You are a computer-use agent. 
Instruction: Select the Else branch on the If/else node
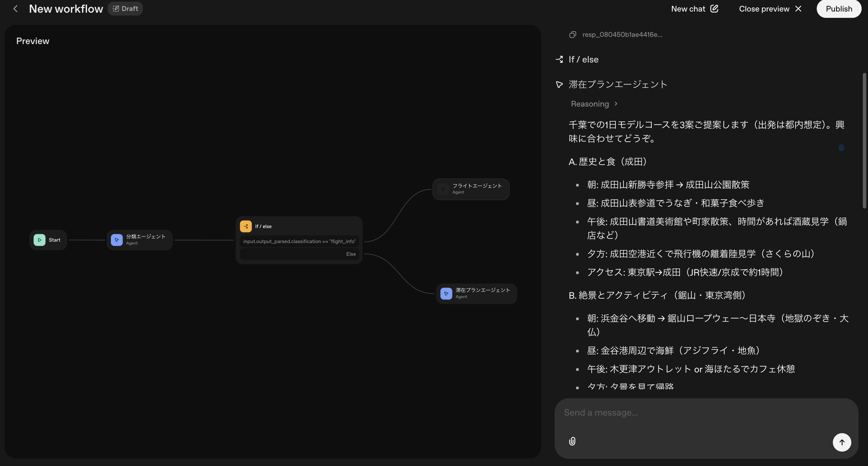pos(299,254)
